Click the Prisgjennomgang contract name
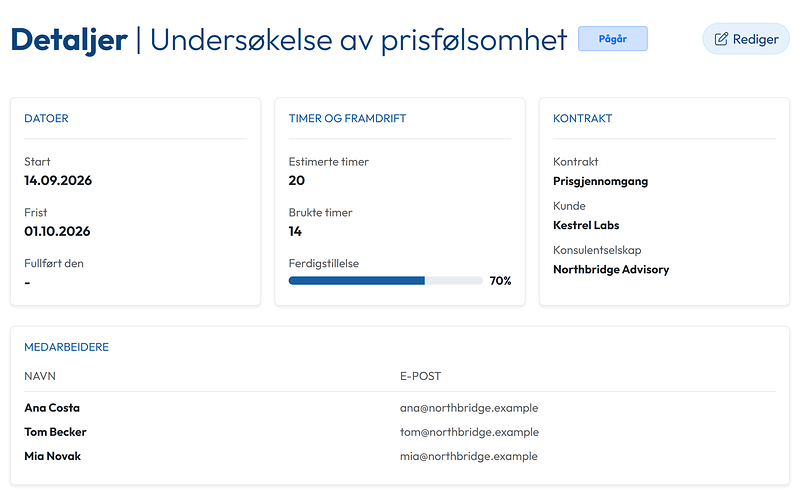800x500 pixels. (x=601, y=181)
